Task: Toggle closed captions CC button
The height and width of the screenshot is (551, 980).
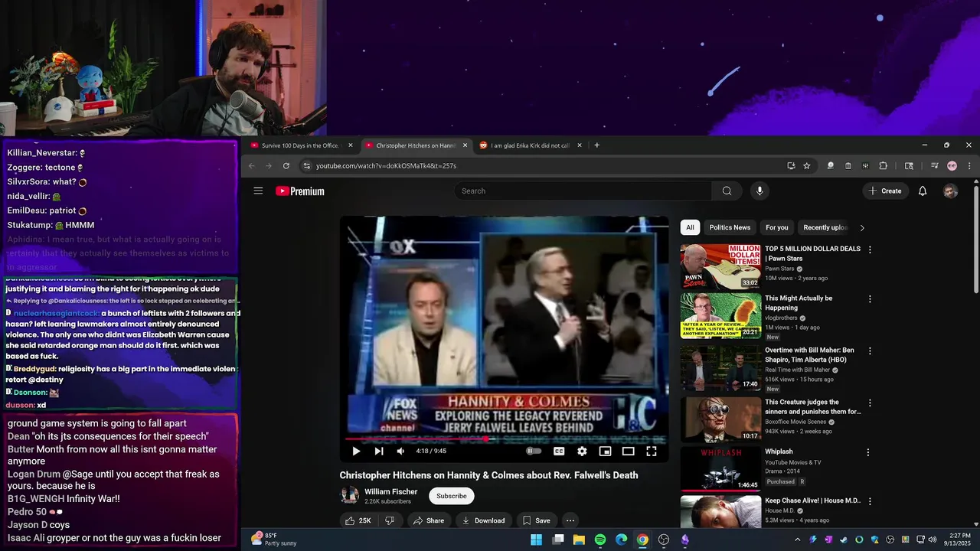Action: click(559, 452)
